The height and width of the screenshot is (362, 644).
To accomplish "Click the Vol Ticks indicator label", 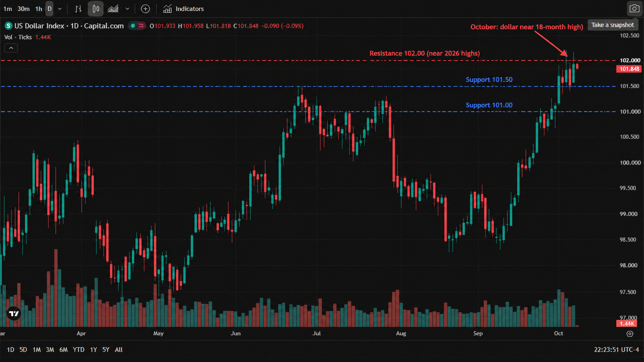I will click(18, 37).
